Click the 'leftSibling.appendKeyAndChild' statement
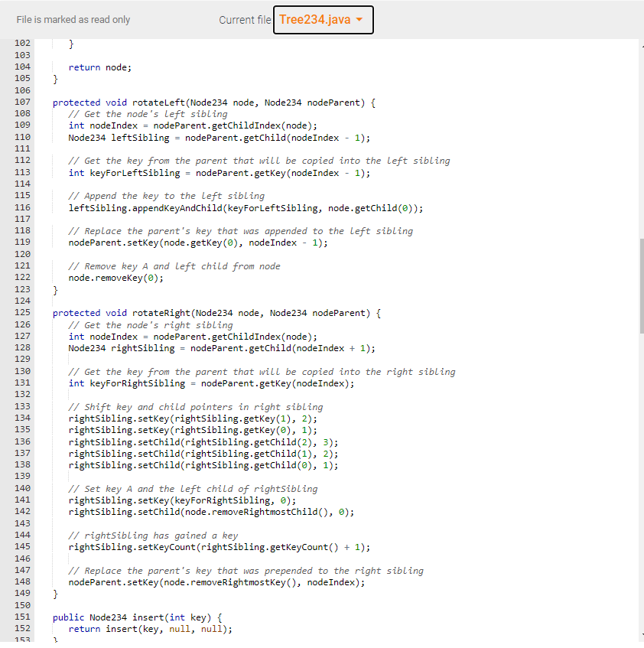 (246, 208)
